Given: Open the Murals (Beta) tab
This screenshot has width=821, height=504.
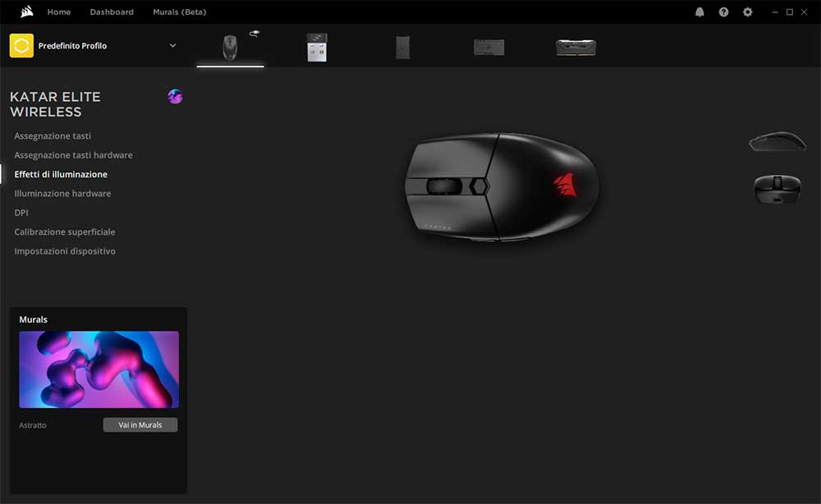Looking at the screenshot, I should coord(179,12).
